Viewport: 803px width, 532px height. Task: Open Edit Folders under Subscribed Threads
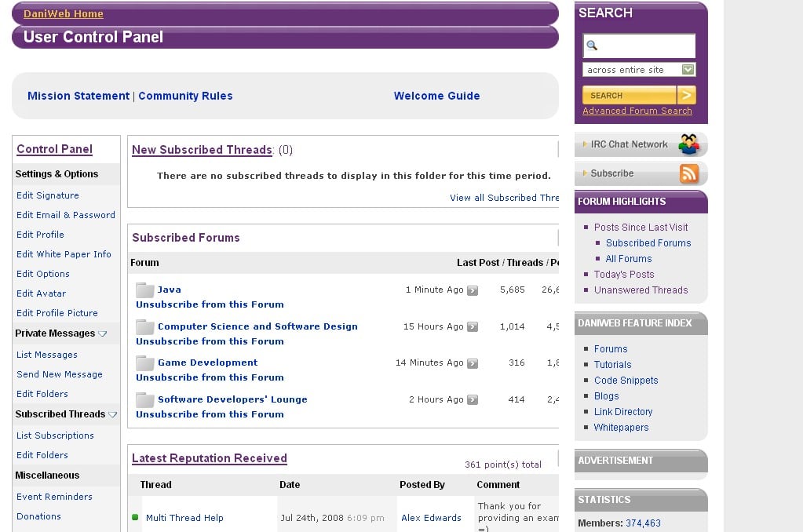click(x=42, y=454)
